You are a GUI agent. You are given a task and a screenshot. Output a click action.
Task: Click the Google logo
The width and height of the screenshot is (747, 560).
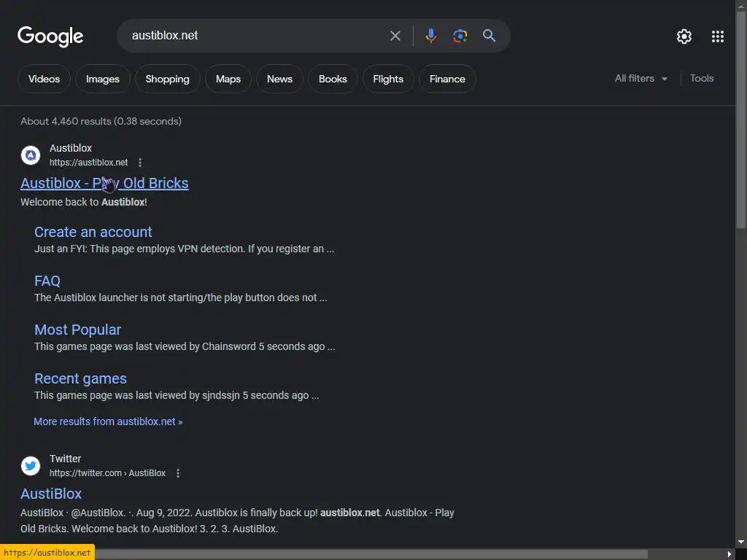(50, 36)
